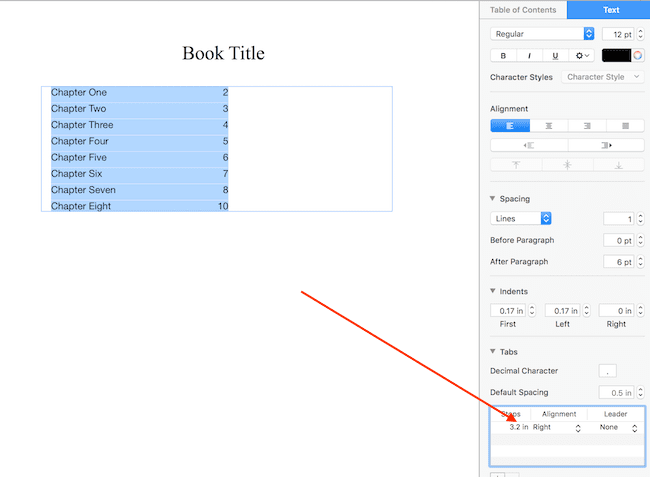Viewport: 650px width, 477px height.
Task: Collapse the Tabs section
Action: 493,351
